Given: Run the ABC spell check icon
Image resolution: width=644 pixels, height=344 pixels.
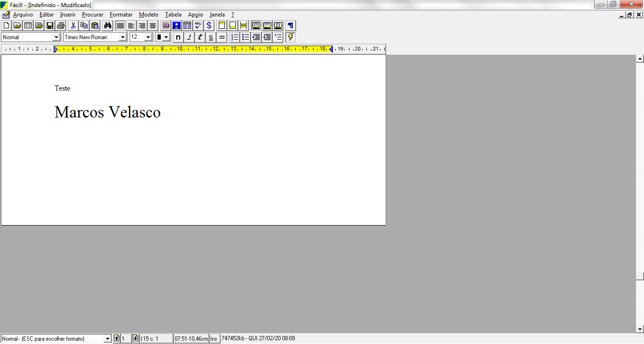Looking at the screenshot, I should click(x=198, y=25).
